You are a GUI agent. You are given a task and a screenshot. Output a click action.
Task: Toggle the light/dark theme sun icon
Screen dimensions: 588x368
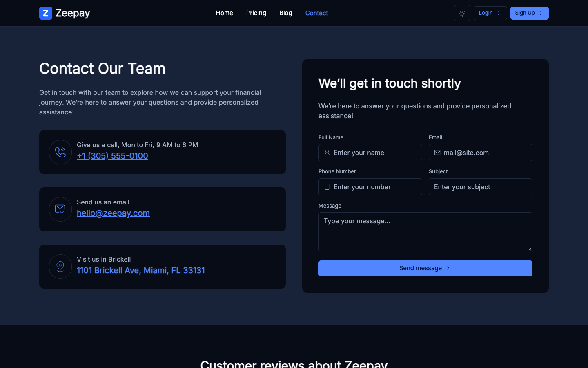[x=462, y=13]
